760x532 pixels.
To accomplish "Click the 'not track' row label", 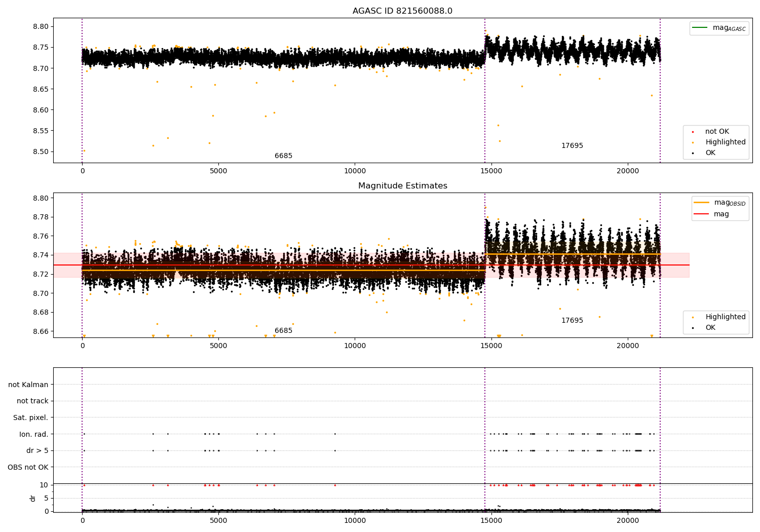I will 32,401.
